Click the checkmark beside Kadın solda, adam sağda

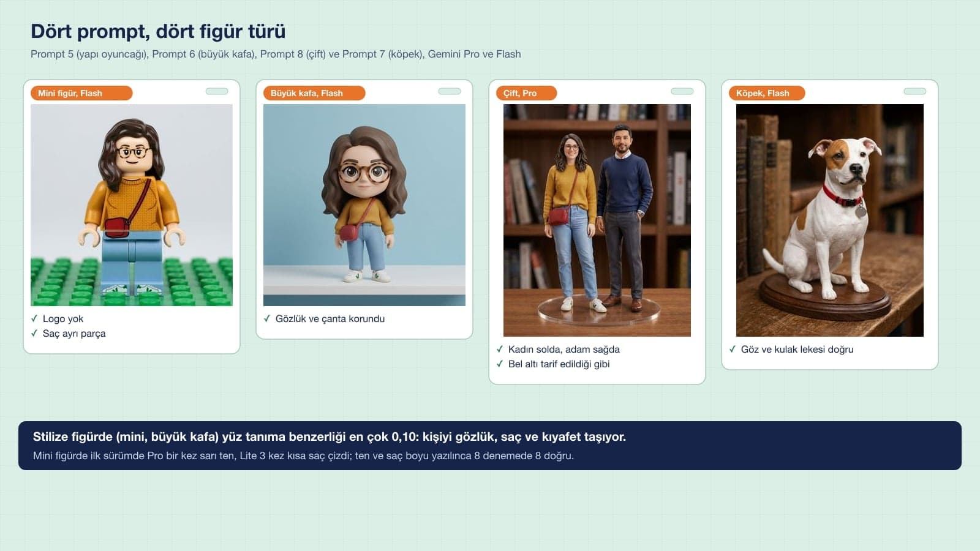pyautogui.click(x=500, y=349)
